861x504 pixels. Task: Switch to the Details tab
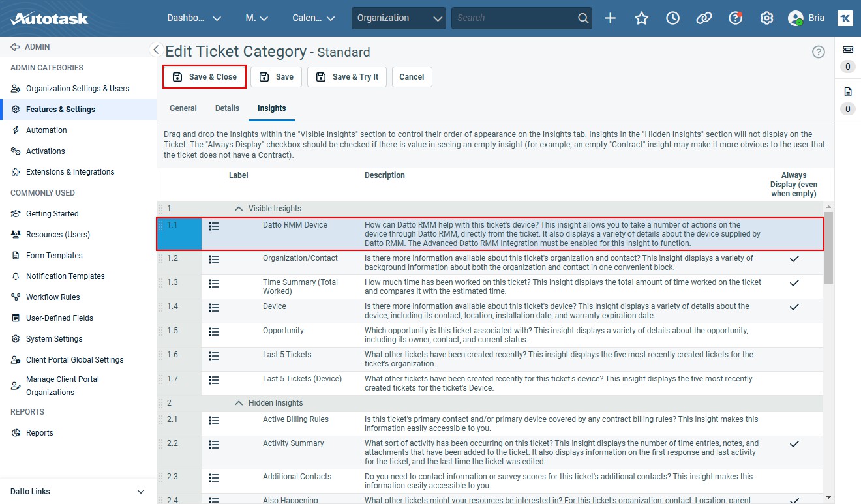click(x=227, y=108)
